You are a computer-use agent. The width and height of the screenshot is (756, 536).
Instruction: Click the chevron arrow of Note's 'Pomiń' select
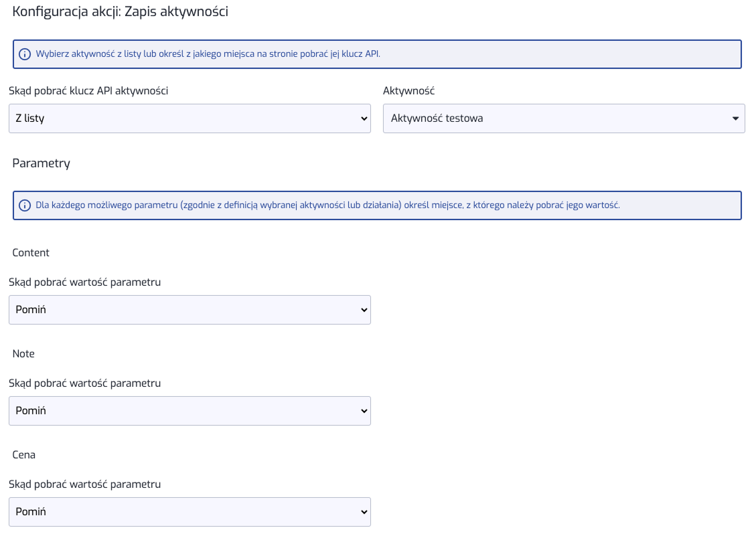coord(364,411)
